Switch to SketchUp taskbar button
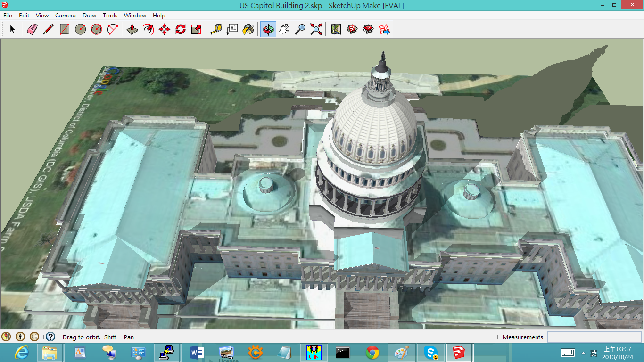 pyautogui.click(x=459, y=353)
